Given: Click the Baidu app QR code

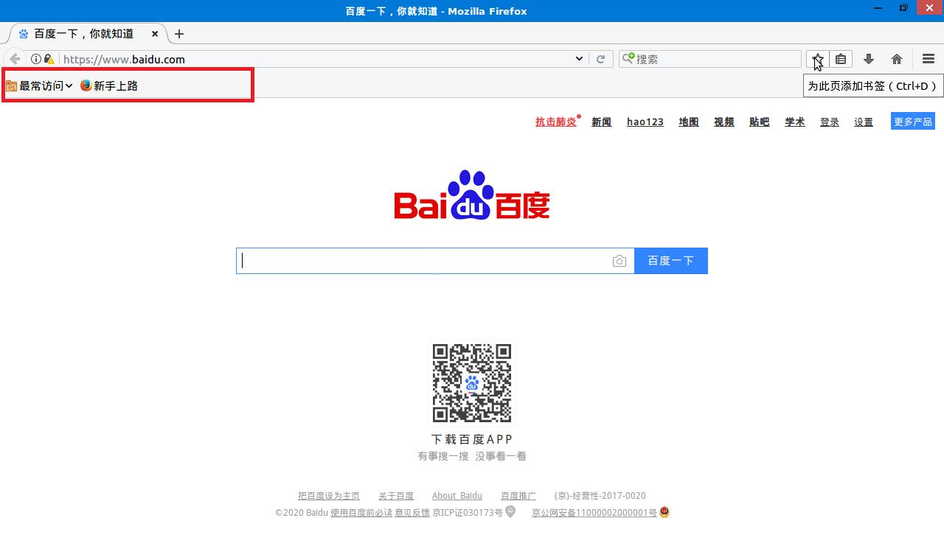Looking at the screenshot, I should (472, 383).
